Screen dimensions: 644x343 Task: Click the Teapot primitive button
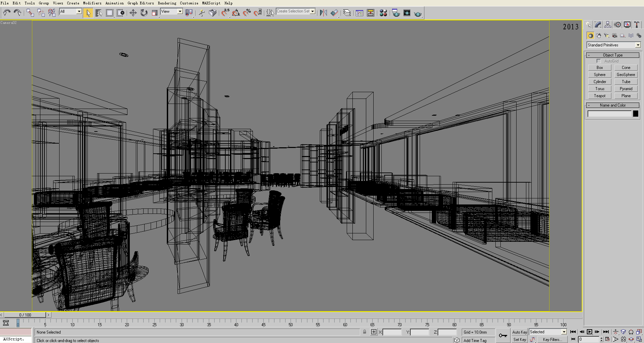coord(599,96)
